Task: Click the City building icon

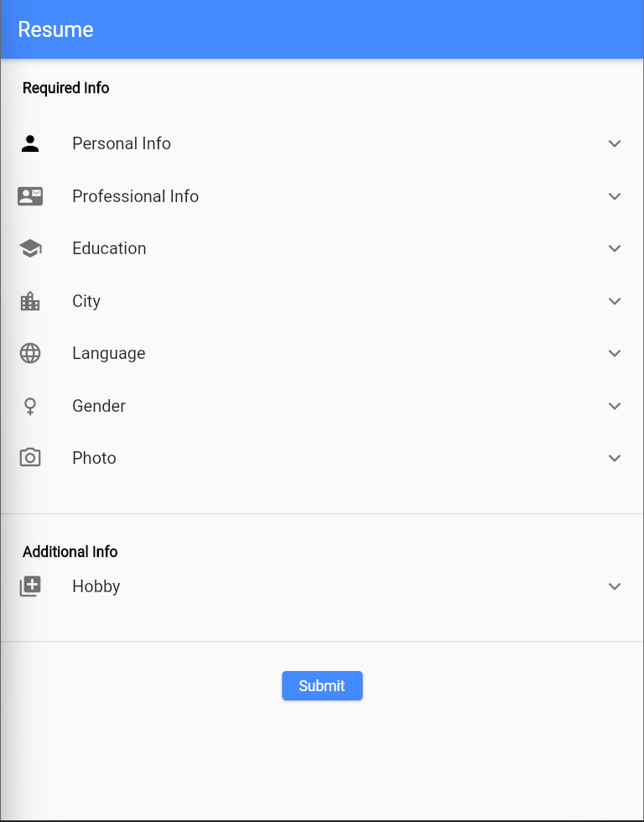Action: click(30, 300)
